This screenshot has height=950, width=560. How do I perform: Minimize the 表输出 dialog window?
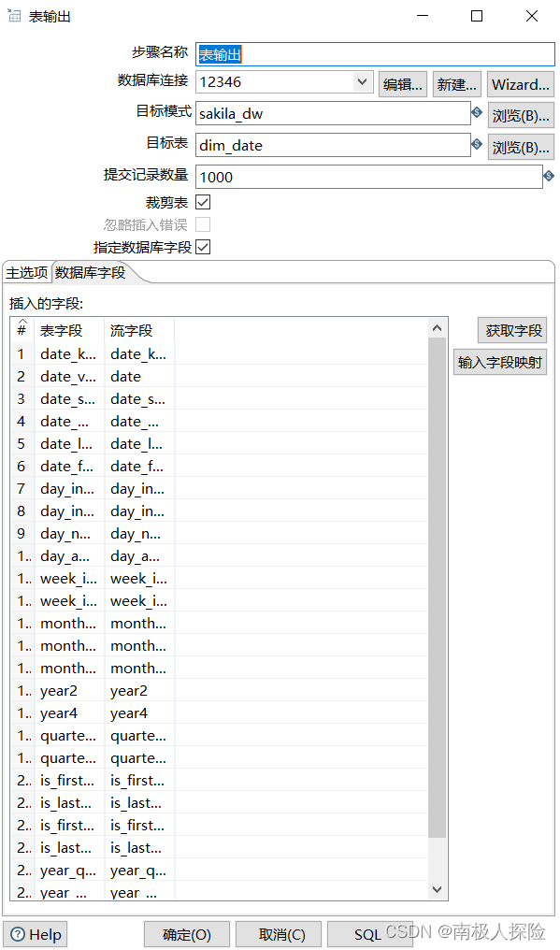coord(423,16)
